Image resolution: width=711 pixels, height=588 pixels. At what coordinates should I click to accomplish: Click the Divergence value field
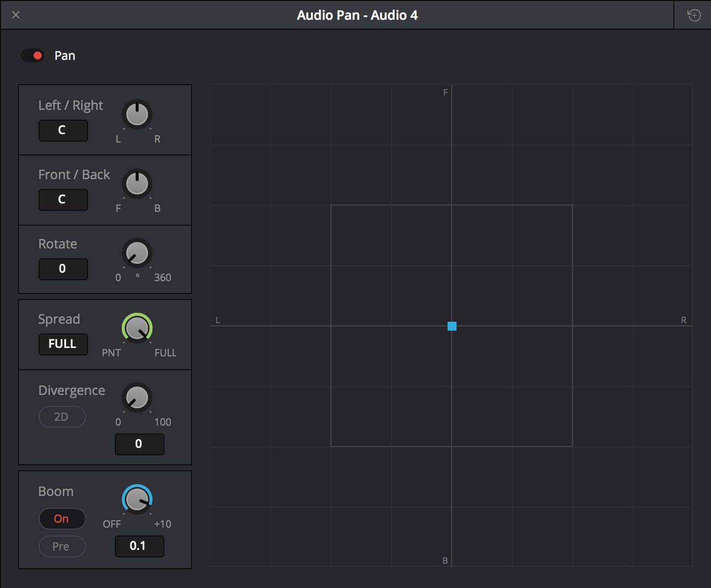[139, 444]
